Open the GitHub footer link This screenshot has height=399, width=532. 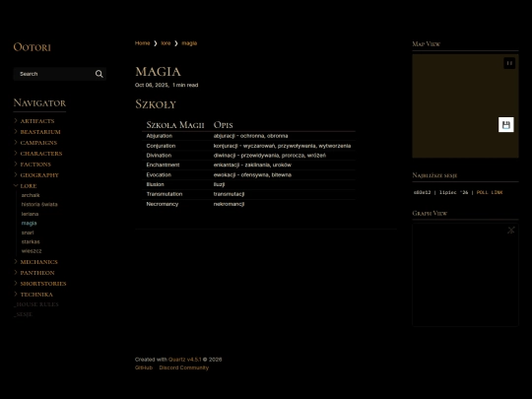pos(144,367)
